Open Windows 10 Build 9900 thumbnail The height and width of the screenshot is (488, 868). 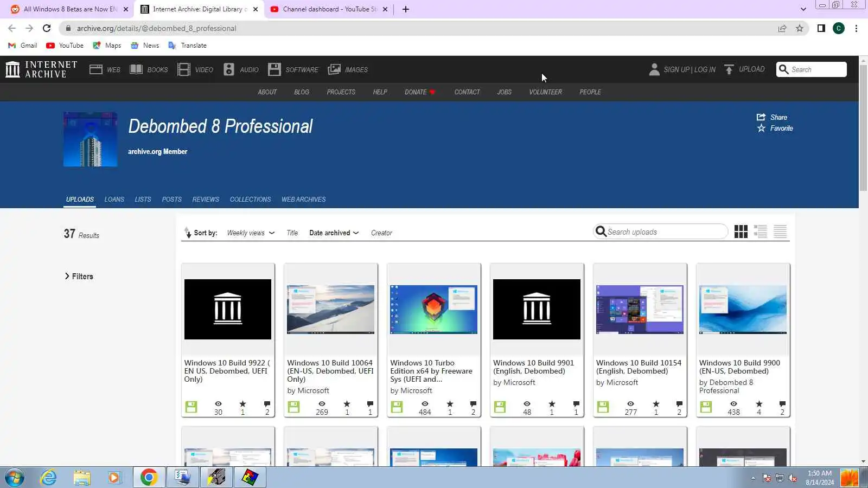pos(743,310)
